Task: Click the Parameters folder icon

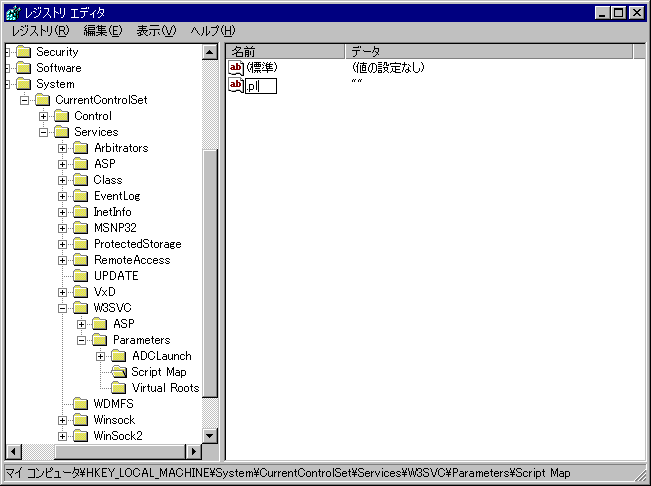Action: pyautogui.click(x=100, y=340)
